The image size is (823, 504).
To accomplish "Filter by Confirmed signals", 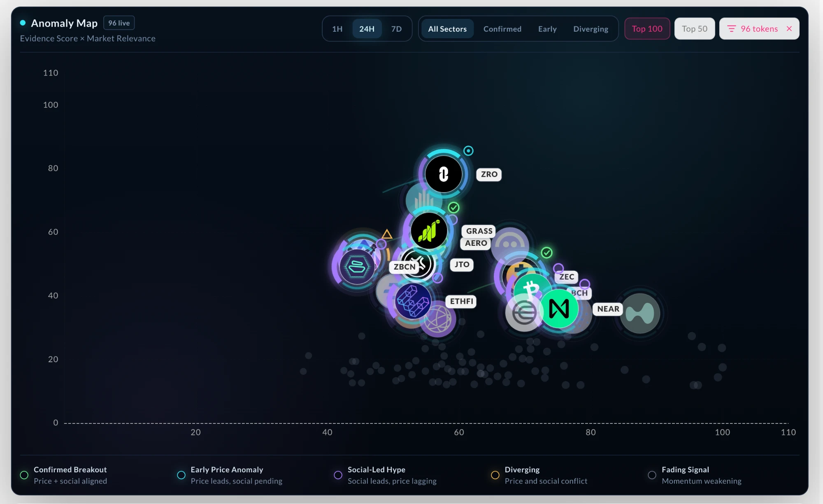I will 502,29.
